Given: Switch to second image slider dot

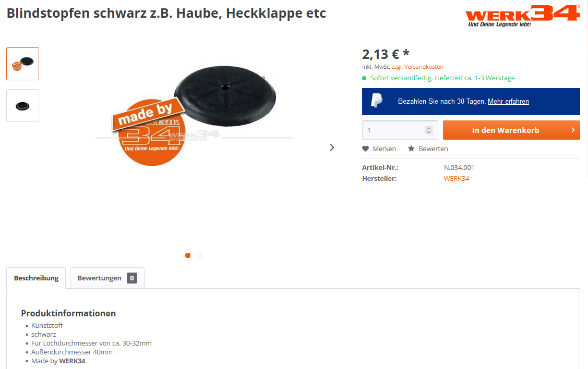Looking at the screenshot, I should point(199,255).
